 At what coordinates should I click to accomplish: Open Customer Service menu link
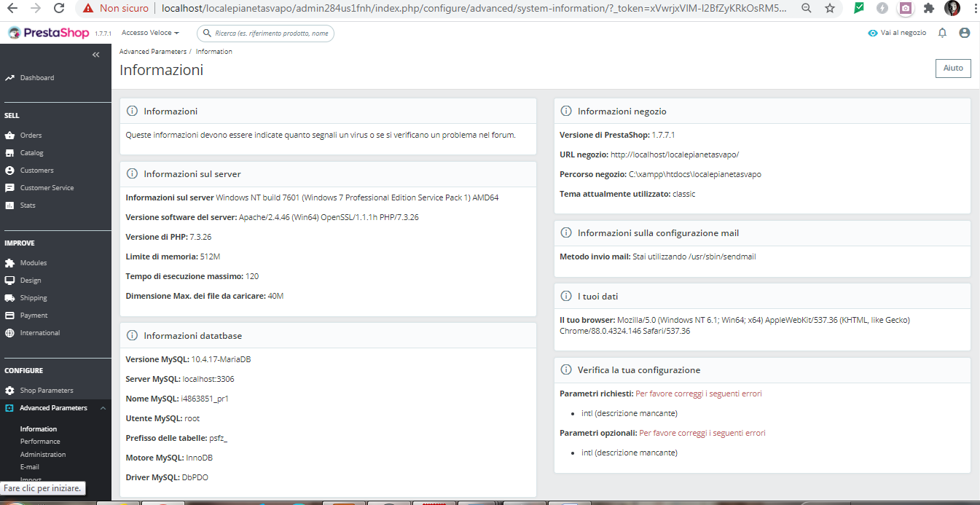(x=47, y=188)
